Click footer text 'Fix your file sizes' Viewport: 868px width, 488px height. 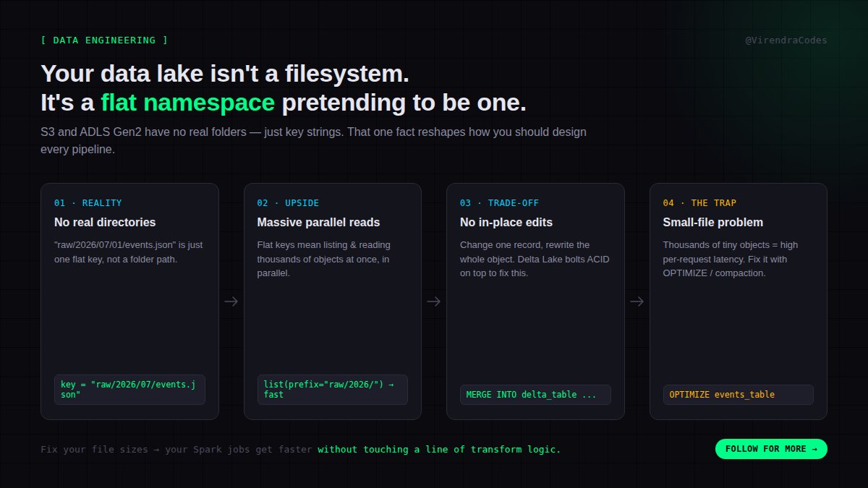[94, 450]
